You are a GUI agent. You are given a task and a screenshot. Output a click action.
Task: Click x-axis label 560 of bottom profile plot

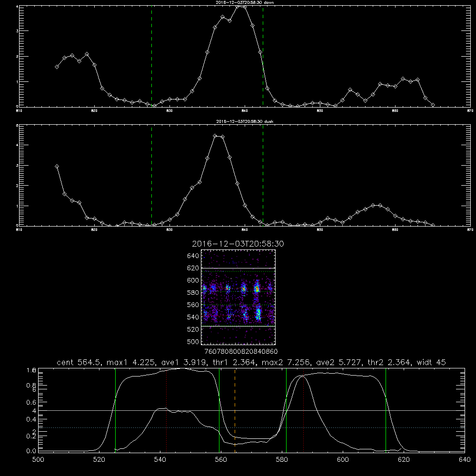pos(221,460)
